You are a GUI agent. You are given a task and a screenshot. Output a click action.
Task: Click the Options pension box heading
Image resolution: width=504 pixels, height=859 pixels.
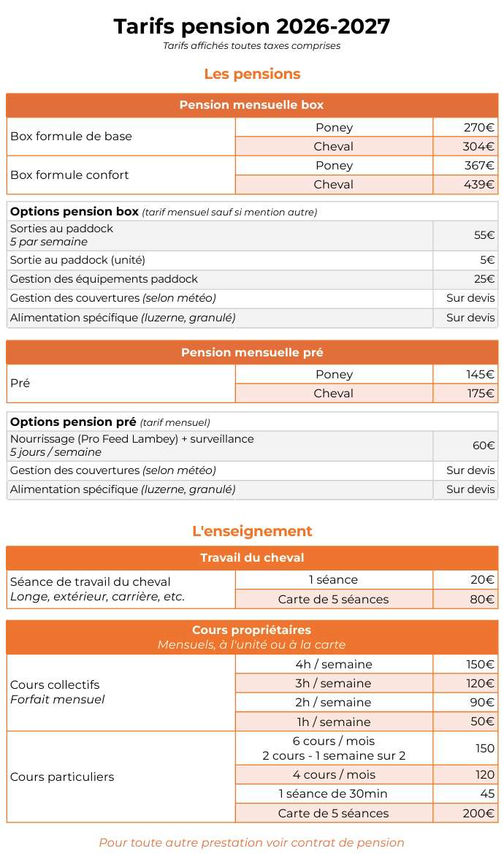(x=75, y=212)
